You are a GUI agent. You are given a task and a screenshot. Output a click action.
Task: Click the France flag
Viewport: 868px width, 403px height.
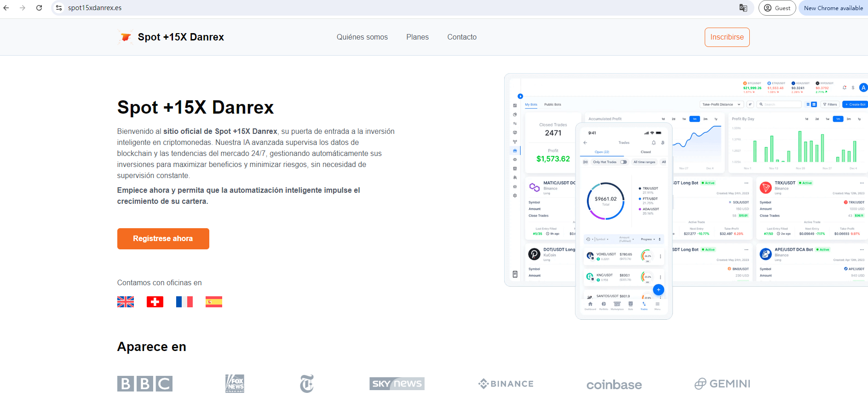coord(184,302)
